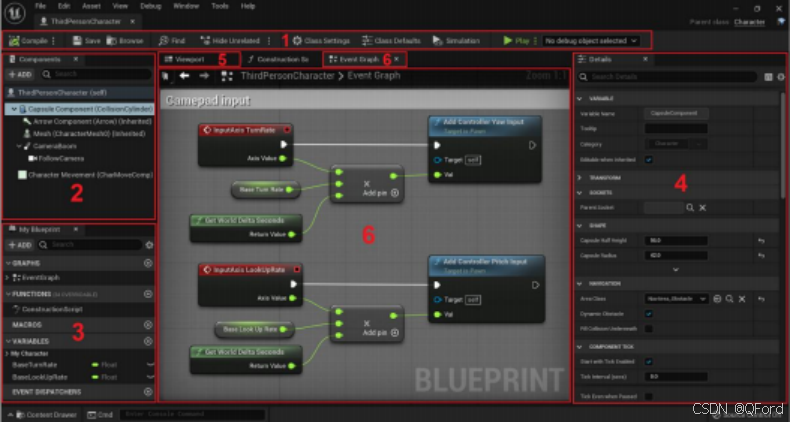The height and width of the screenshot is (423, 790).
Task: Open Find in the blueprint toolbar
Action: point(172,41)
